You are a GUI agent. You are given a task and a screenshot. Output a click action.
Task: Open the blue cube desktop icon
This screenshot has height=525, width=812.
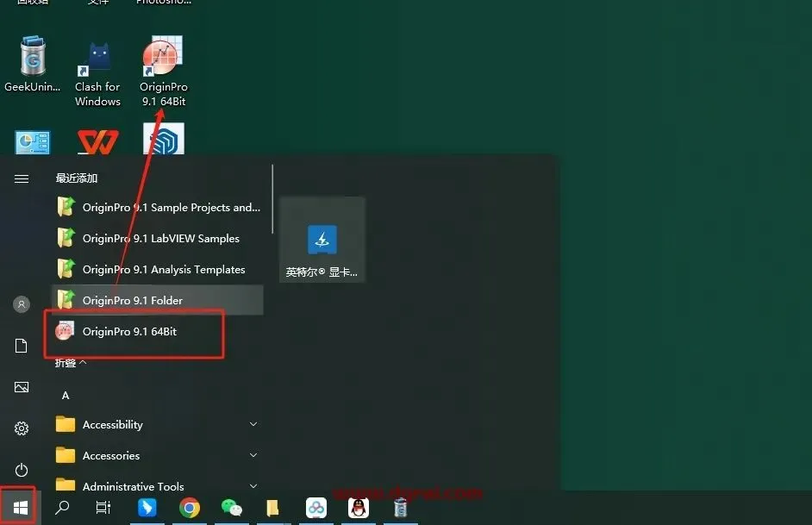[x=164, y=139]
